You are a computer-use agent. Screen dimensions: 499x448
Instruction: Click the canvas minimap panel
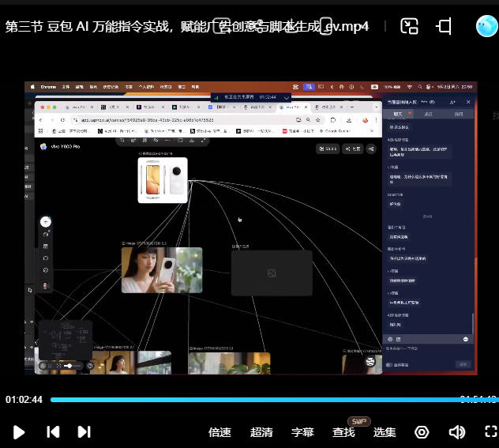(x=66, y=340)
